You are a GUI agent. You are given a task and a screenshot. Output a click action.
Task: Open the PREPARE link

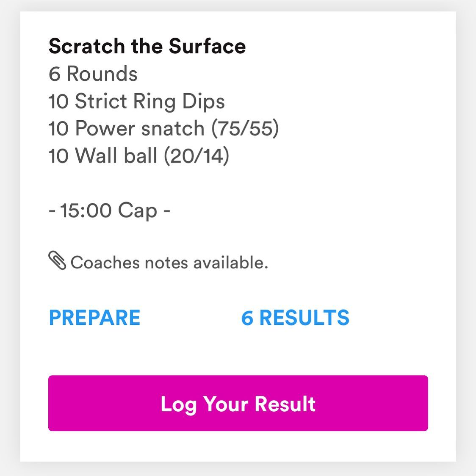94,318
